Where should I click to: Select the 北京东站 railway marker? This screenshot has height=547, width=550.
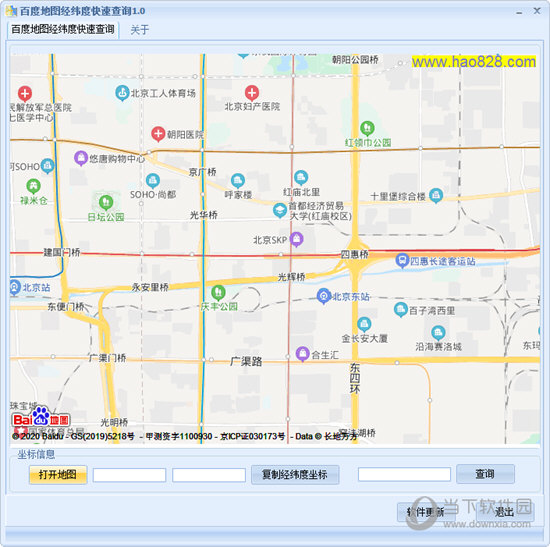pyautogui.click(x=323, y=296)
